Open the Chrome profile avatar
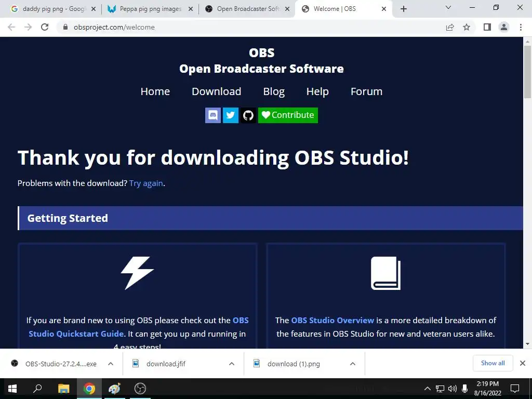The height and width of the screenshot is (399, 532). [x=504, y=27]
